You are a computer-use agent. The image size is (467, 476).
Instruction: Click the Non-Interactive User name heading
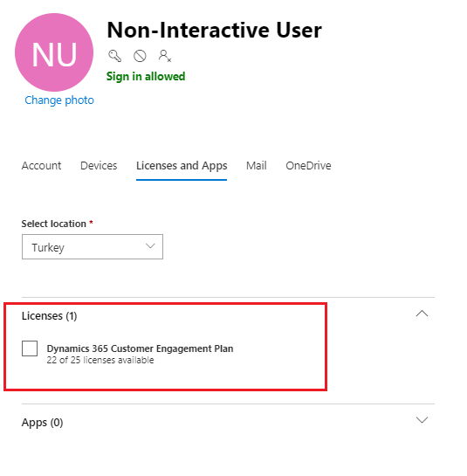click(x=214, y=30)
